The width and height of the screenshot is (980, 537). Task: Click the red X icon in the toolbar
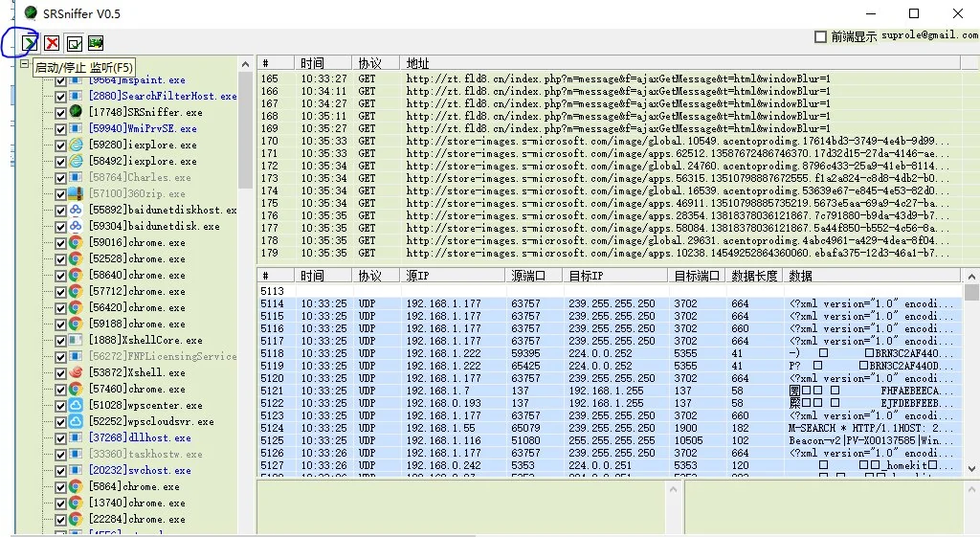52,43
